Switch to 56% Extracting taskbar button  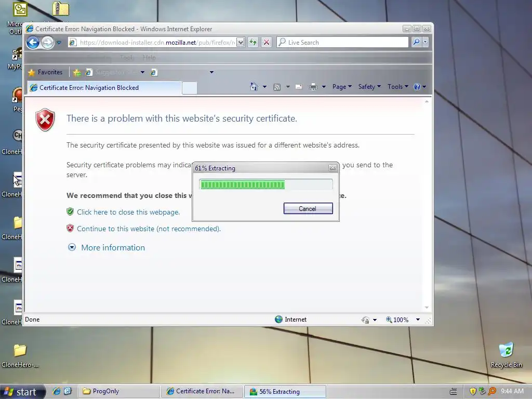285,392
